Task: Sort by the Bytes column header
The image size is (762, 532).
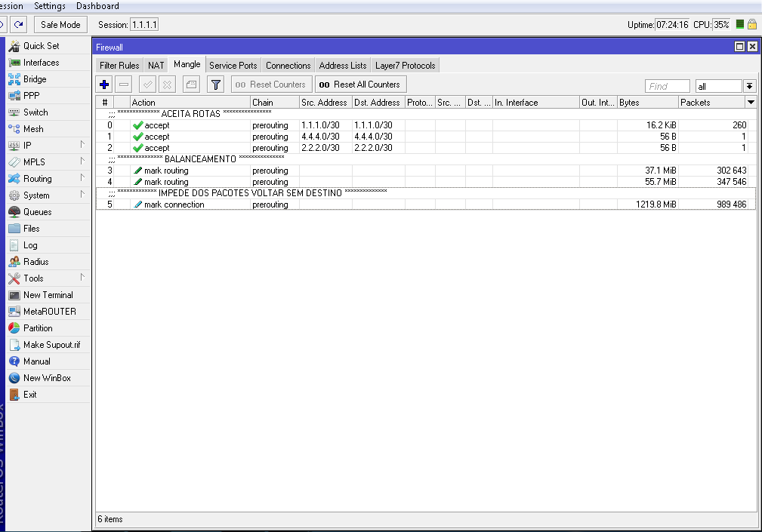Action: click(648, 103)
